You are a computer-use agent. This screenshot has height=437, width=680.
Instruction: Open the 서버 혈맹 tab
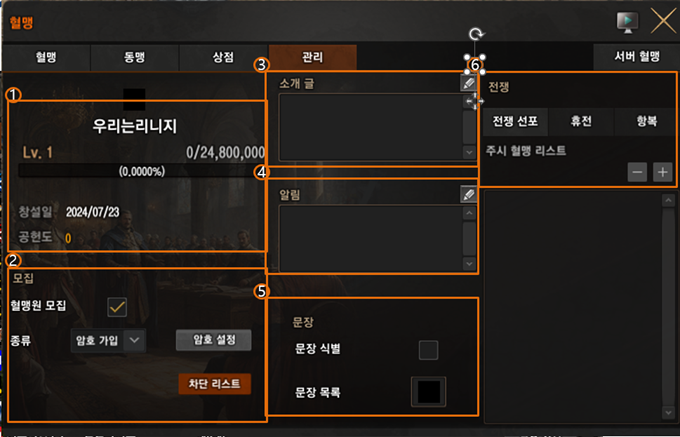(636, 57)
